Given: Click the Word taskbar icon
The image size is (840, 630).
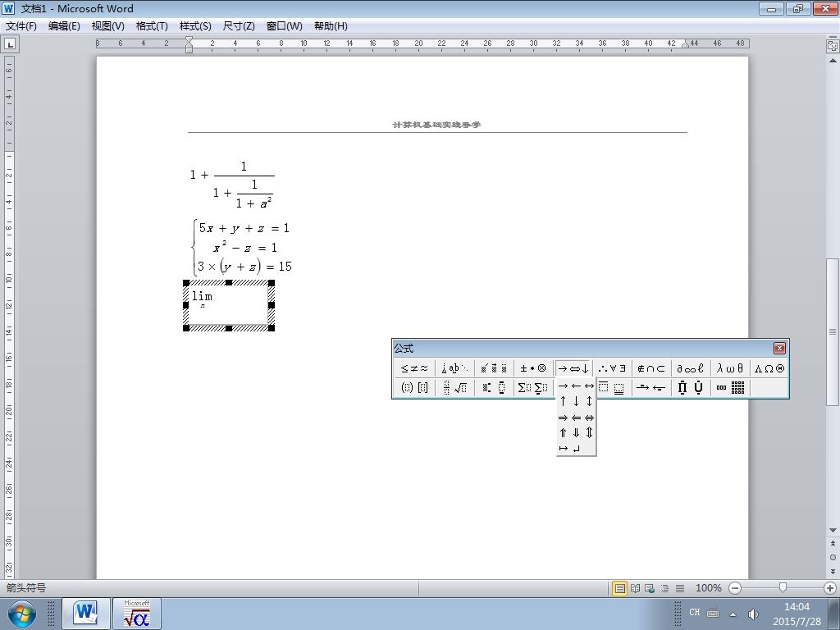Looking at the screenshot, I should coord(86,614).
